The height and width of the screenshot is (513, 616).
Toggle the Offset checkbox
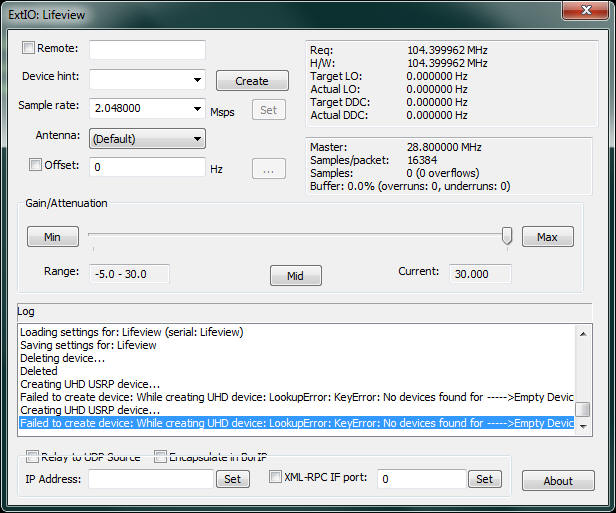pos(35,165)
